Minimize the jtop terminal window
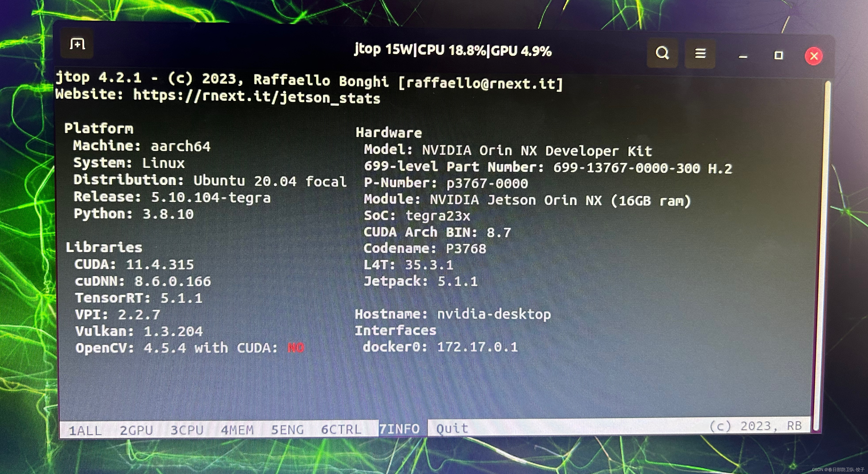The image size is (868, 474). (x=743, y=56)
